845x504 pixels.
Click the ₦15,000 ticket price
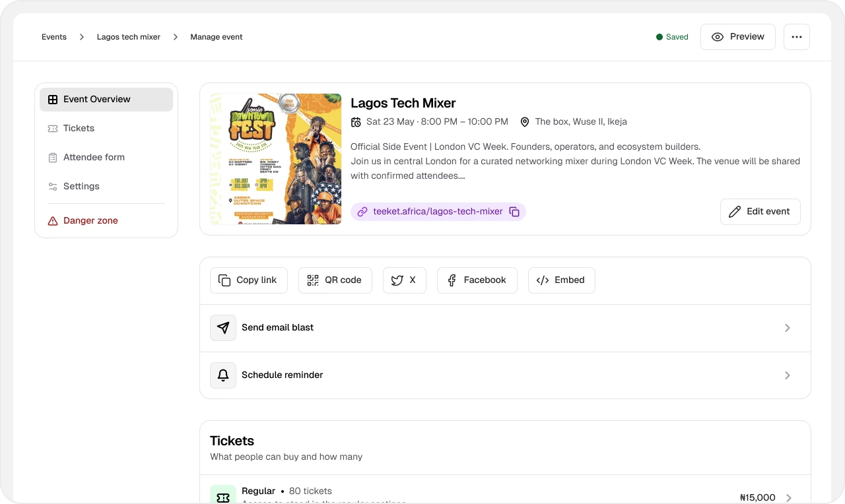[x=758, y=498]
